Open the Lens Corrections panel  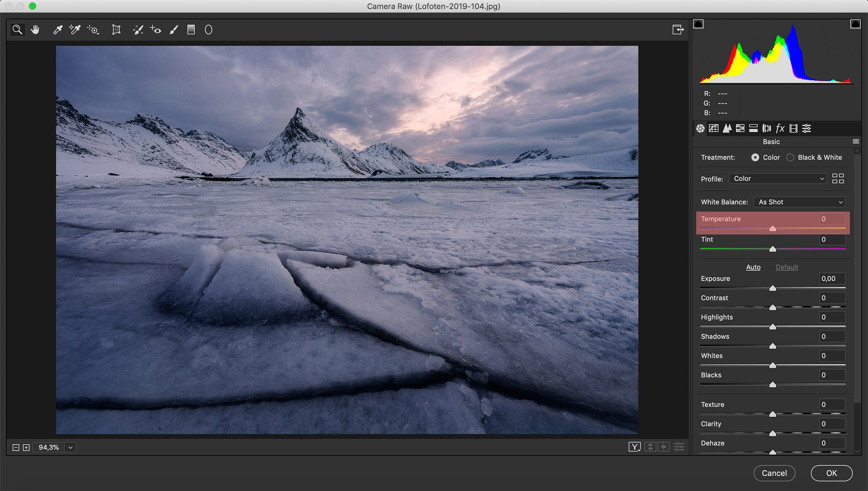pos(766,128)
